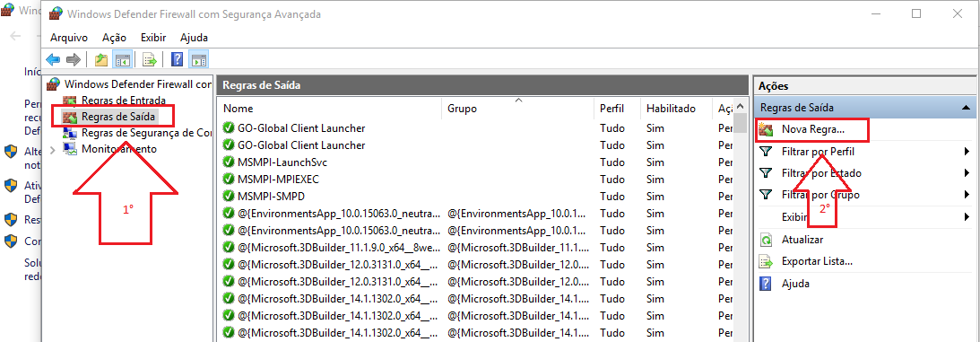Open the Ação menu
The image size is (980, 342).
115,38
